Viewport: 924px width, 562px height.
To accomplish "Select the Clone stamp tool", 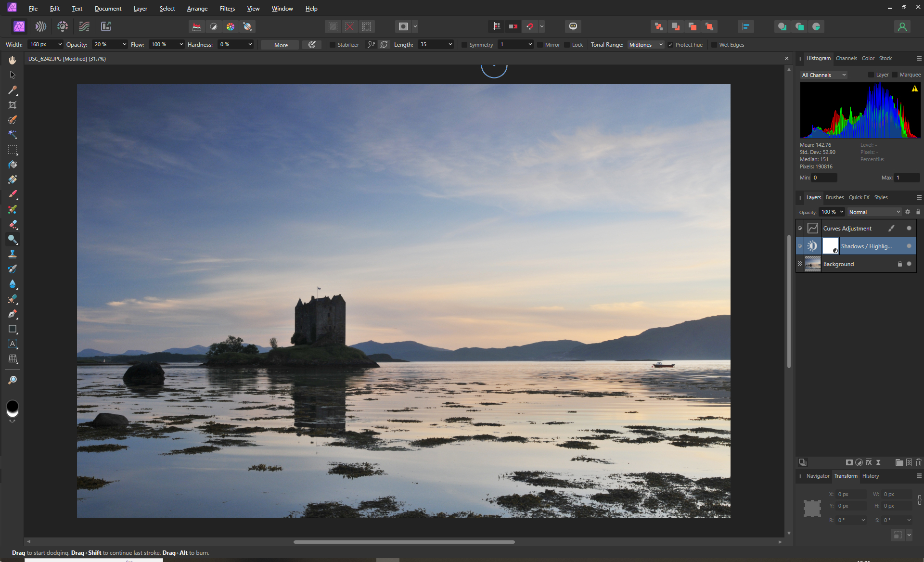I will tap(13, 254).
